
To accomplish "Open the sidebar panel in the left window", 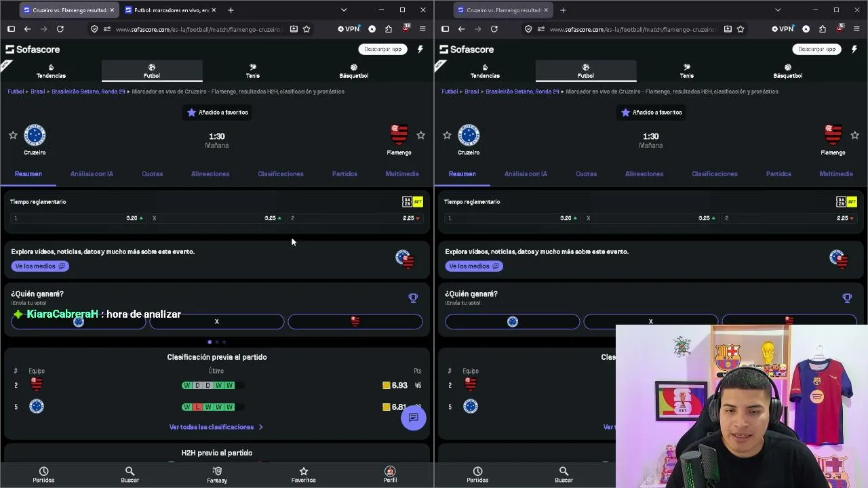I will (11, 29).
